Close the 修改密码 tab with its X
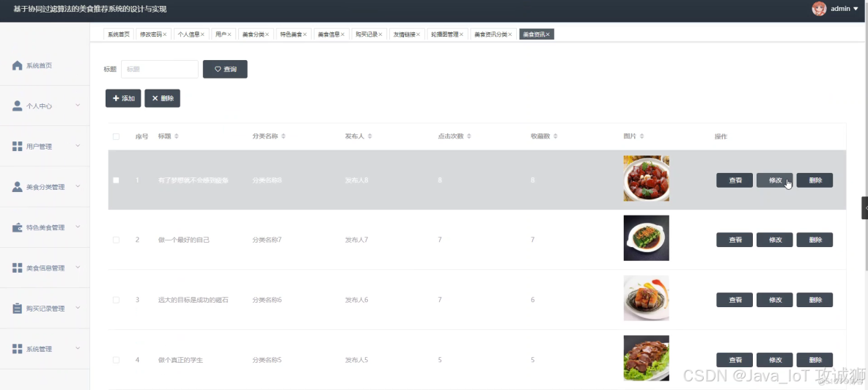Image resolution: width=868 pixels, height=390 pixels. coord(164,34)
